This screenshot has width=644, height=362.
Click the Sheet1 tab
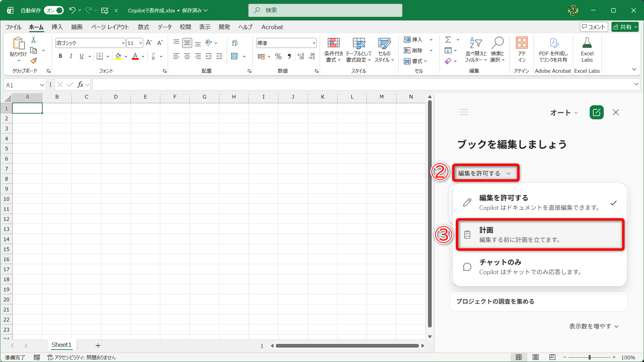click(x=61, y=345)
